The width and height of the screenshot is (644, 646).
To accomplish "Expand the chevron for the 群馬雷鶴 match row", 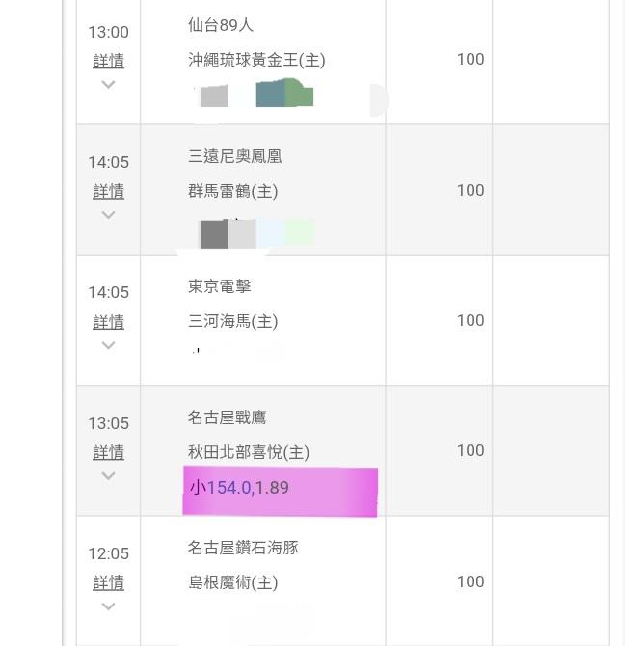I will click(x=108, y=215).
